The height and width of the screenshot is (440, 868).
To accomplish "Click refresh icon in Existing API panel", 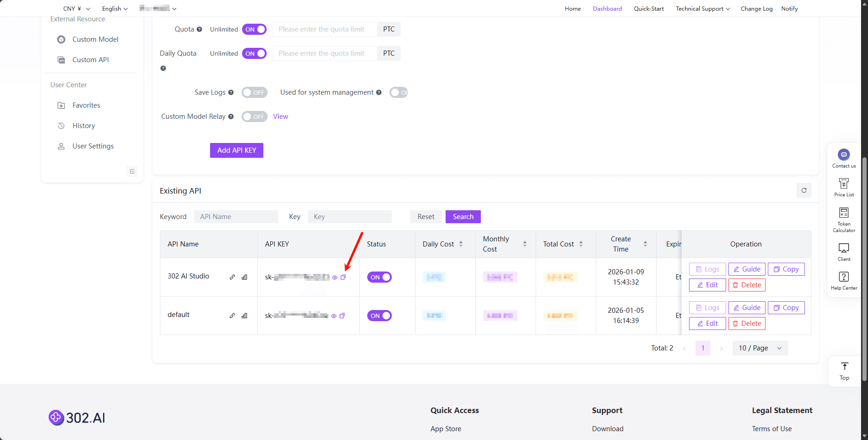I will (x=804, y=190).
